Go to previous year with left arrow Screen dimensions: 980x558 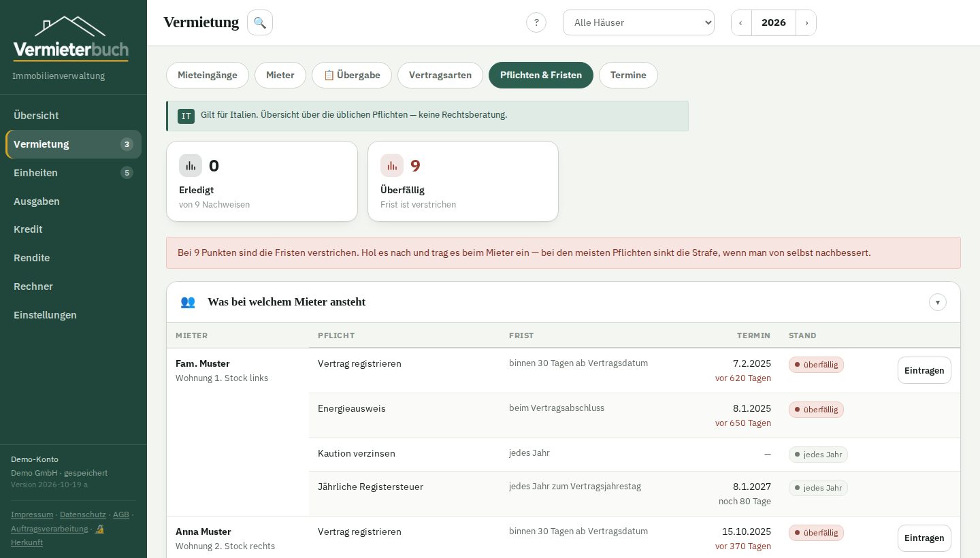click(x=741, y=22)
